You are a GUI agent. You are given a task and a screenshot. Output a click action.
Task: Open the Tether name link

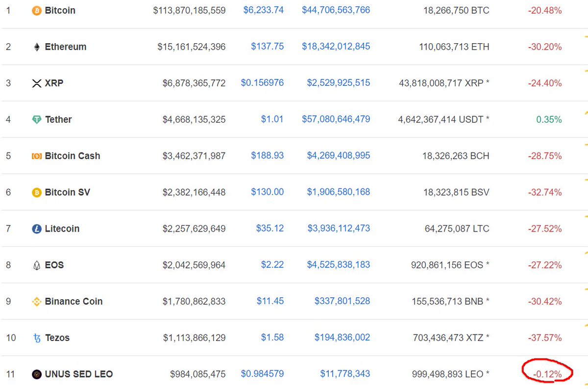58,119
